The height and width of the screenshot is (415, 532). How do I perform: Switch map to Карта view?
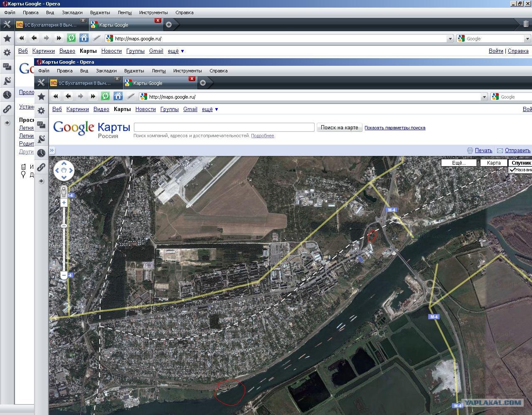tap(494, 163)
